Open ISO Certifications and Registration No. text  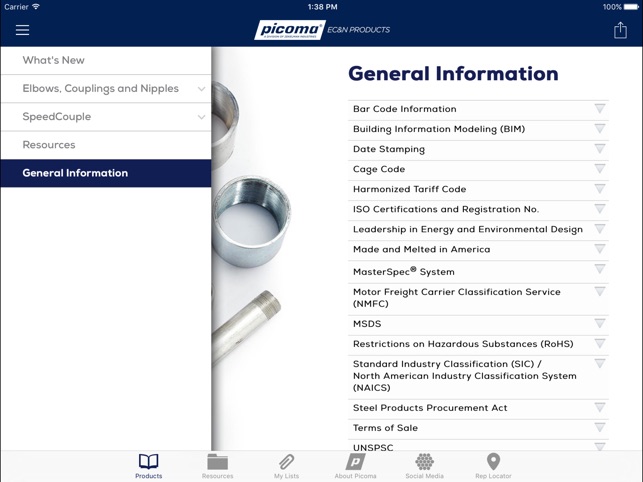(x=446, y=210)
